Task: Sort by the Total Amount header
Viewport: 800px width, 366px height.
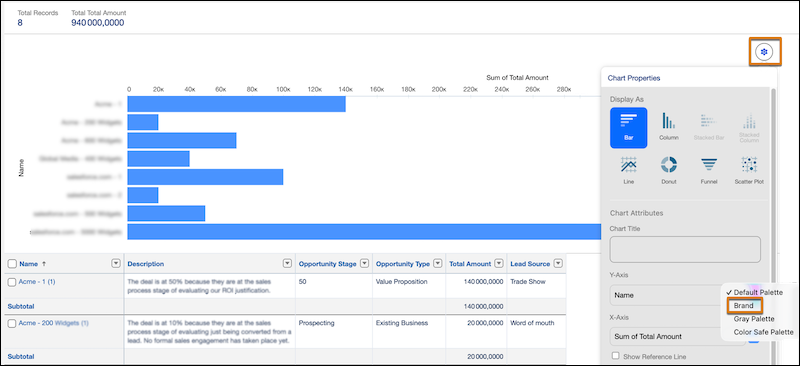Action: (470, 264)
